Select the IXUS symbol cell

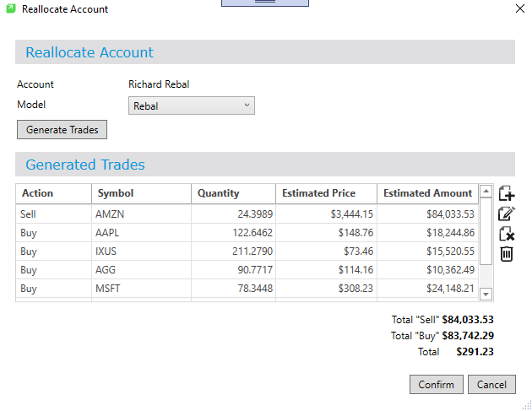pyautogui.click(x=141, y=251)
